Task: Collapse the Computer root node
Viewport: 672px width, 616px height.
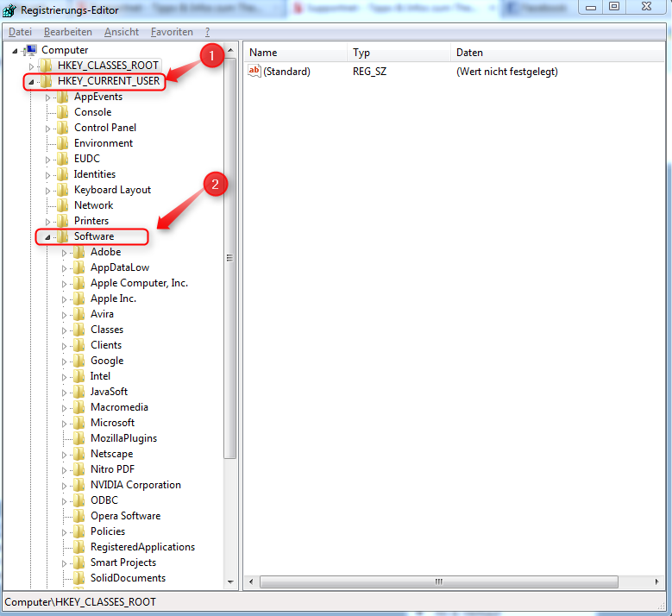Action: [x=15, y=51]
